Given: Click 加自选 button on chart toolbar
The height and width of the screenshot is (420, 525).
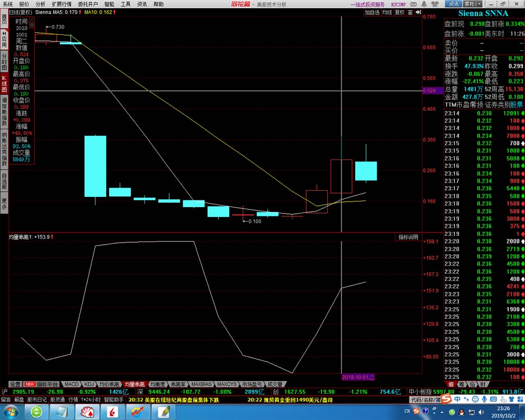Looking at the screenshot, I should click(x=372, y=12).
